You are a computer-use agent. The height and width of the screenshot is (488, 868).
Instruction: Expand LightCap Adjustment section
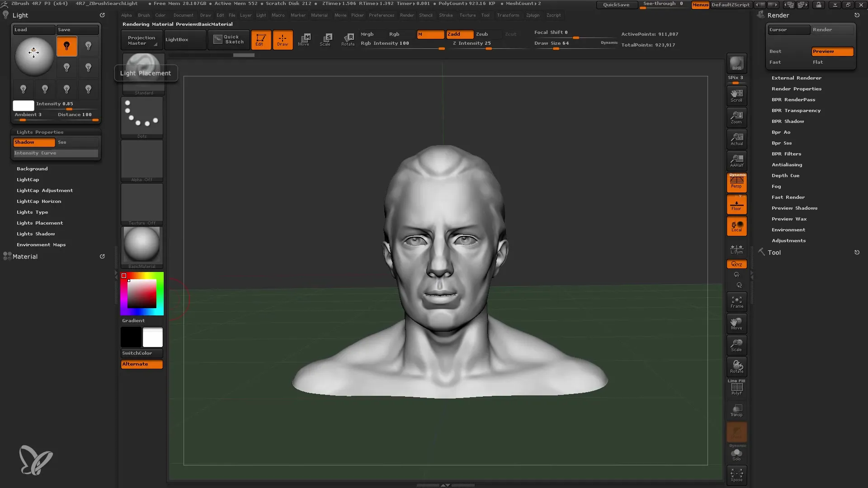click(45, 191)
